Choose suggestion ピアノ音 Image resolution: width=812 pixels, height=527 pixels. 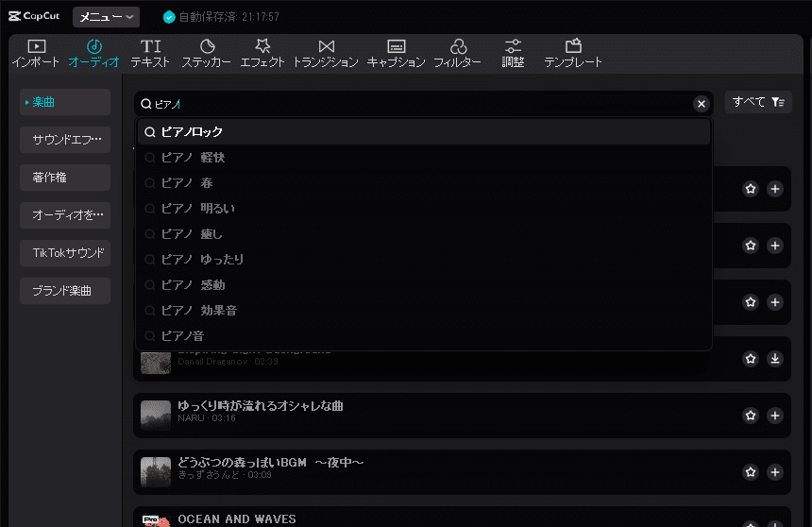[424, 336]
